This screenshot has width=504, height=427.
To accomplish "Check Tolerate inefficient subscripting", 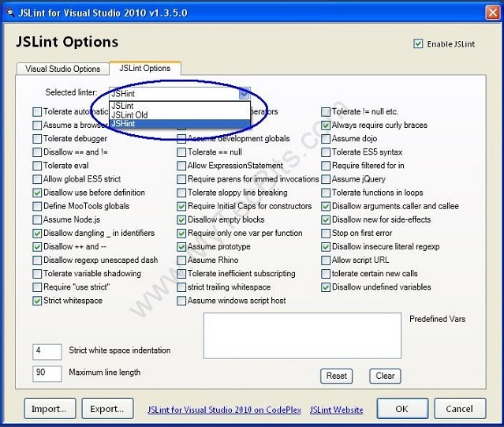I will click(181, 274).
